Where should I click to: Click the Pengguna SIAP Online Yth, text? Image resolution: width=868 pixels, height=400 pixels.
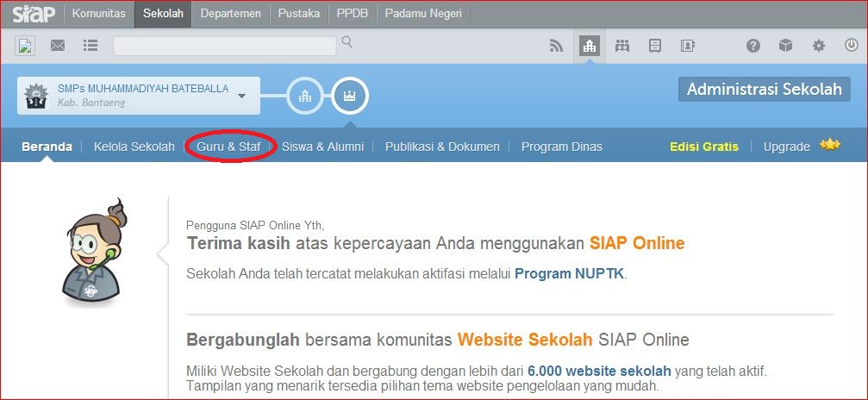tap(255, 226)
